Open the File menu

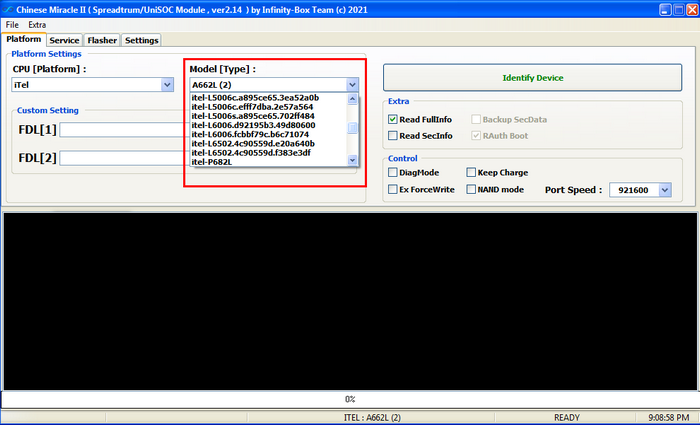[x=12, y=25]
